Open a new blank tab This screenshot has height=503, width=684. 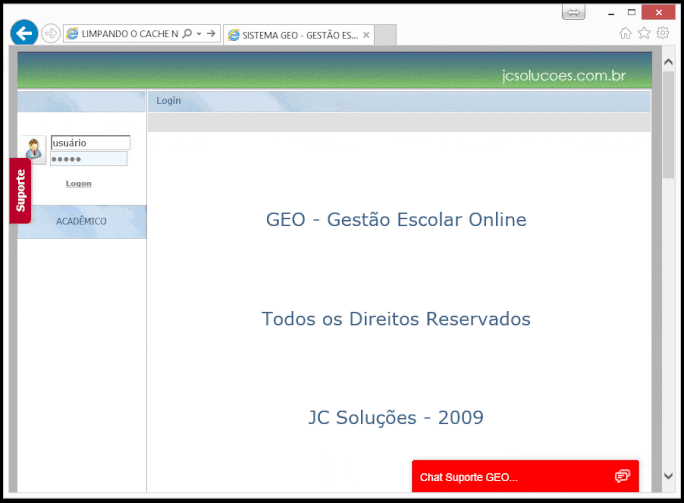pos(386,35)
